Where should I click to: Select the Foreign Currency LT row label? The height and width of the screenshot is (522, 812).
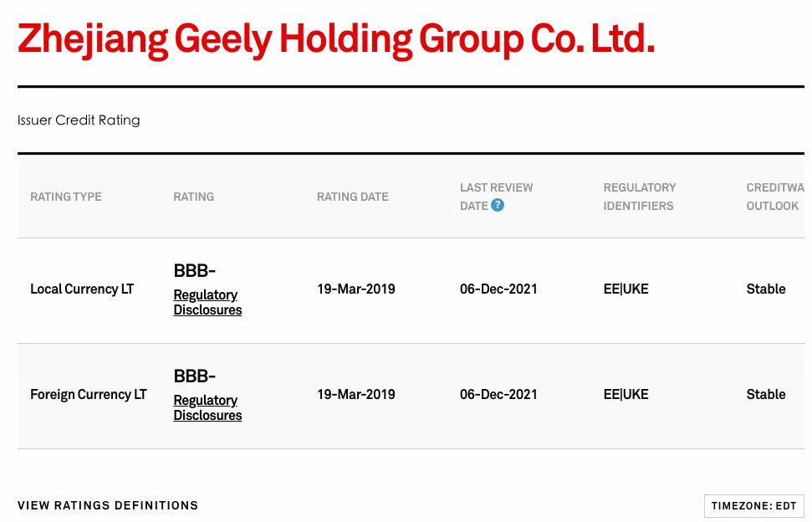(89, 395)
